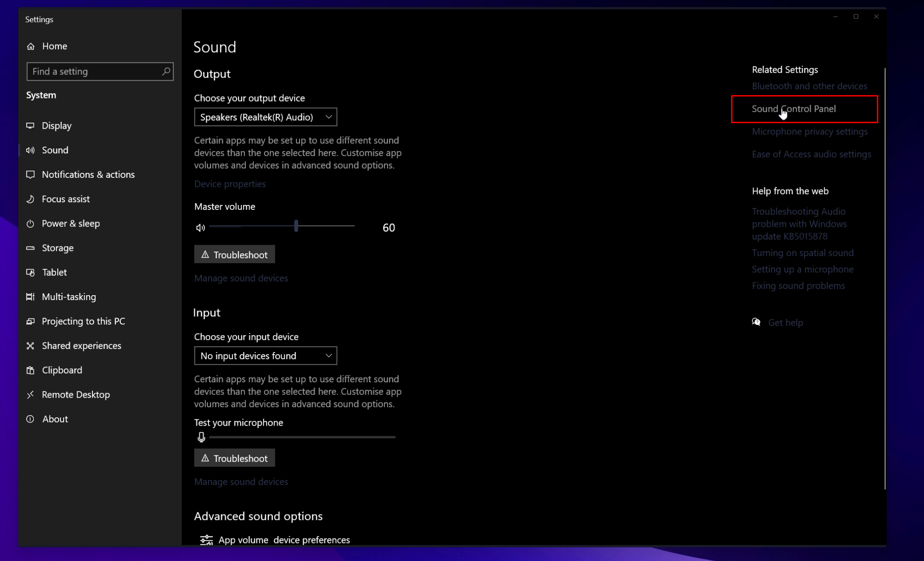924x561 pixels.
Task: Click the Display icon
Action: click(x=30, y=125)
